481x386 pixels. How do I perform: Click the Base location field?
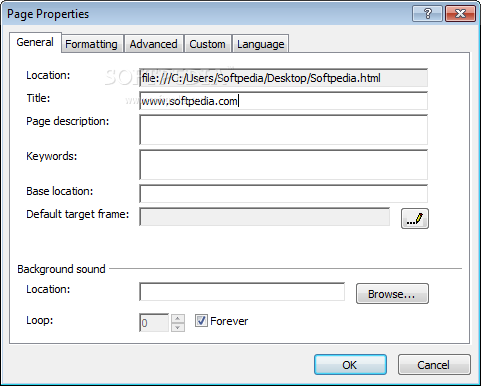click(283, 194)
